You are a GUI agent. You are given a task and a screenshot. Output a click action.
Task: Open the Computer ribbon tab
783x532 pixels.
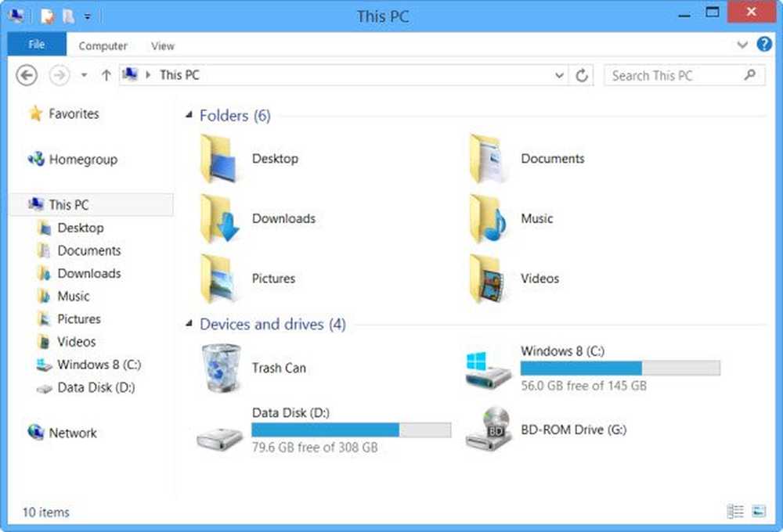click(103, 46)
